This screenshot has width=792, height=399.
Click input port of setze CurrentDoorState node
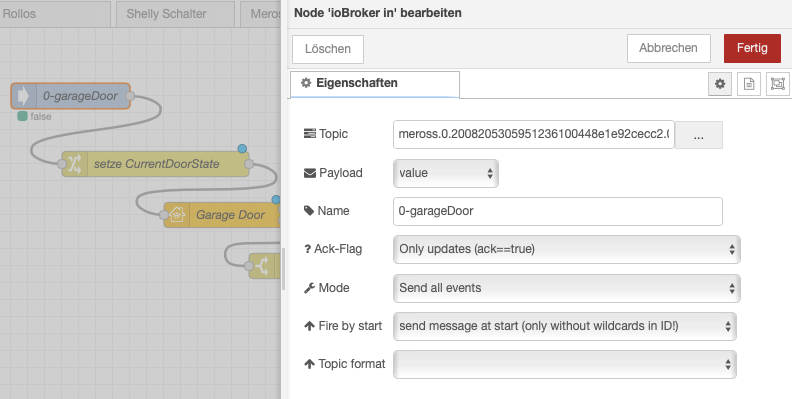tap(62, 164)
